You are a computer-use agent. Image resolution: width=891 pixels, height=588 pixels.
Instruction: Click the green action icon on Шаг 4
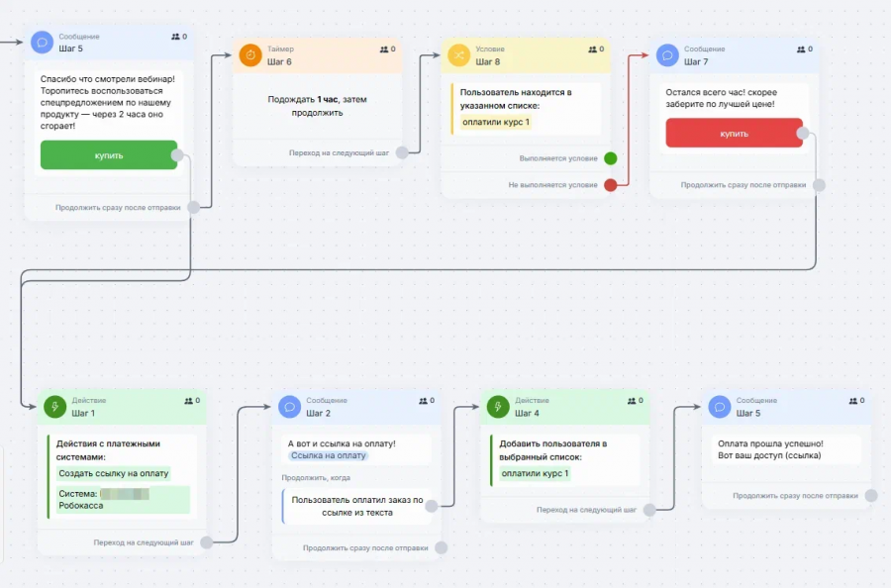[498, 407]
